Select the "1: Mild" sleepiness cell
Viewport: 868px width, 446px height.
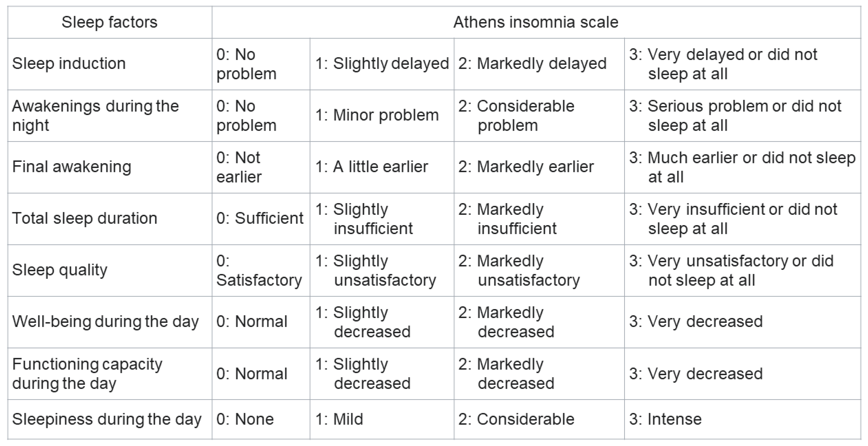coord(339,419)
